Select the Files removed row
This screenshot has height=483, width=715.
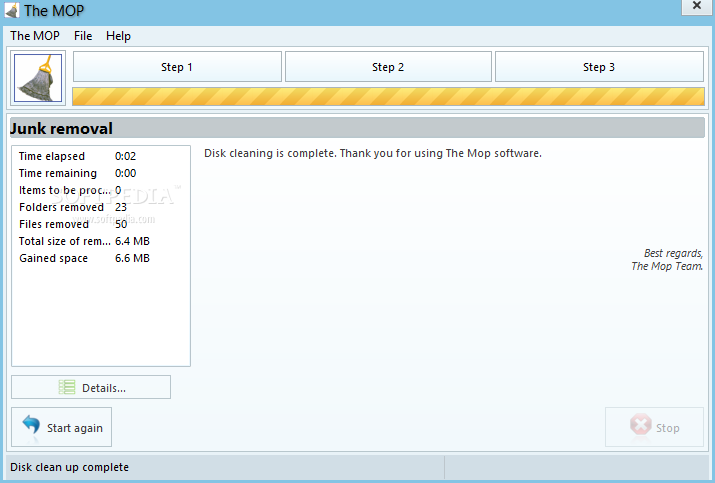click(101, 224)
